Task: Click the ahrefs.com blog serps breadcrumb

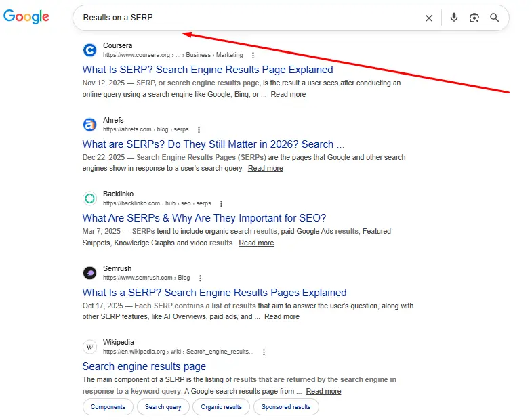Action: coord(146,129)
